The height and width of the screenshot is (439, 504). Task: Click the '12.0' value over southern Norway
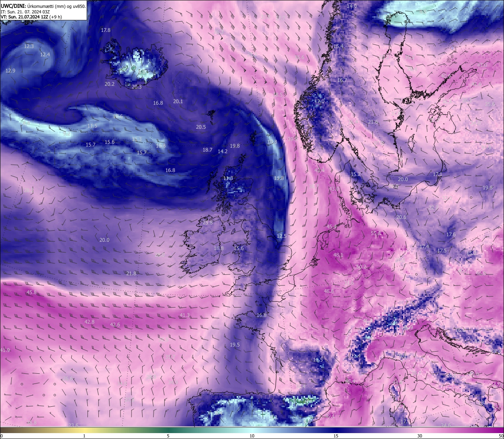tap(319, 101)
